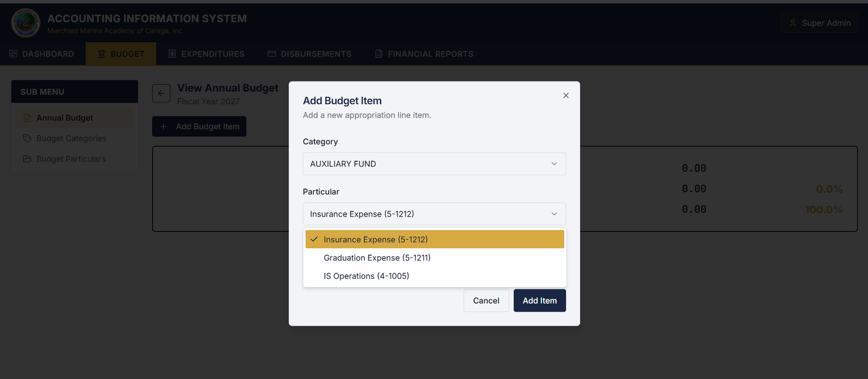This screenshot has height=379, width=868.
Task: Click the back arrow beside View Annual Budget
Action: click(x=161, y=93)
